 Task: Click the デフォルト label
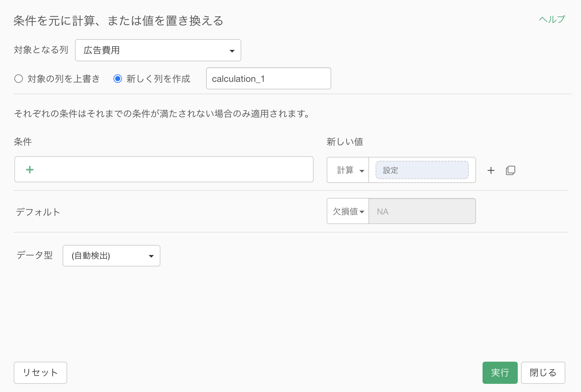click(x=38, y=212)
